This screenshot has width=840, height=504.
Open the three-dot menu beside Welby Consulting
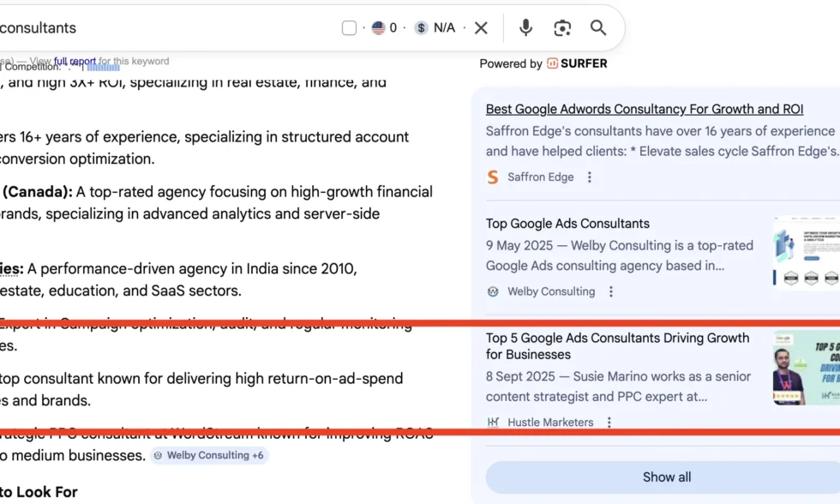(x=610, y=291)
